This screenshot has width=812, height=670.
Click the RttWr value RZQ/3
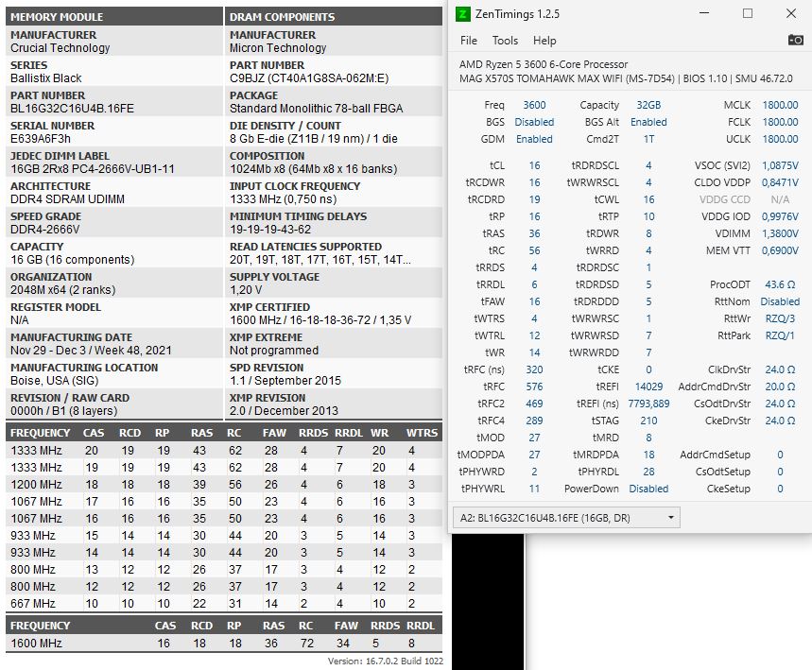coord(780,319)
